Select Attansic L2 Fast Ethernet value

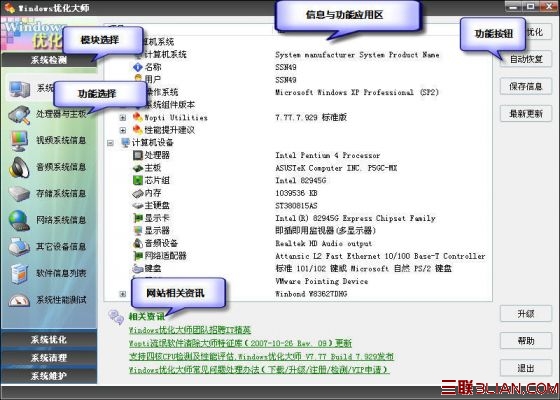point(380,256)
